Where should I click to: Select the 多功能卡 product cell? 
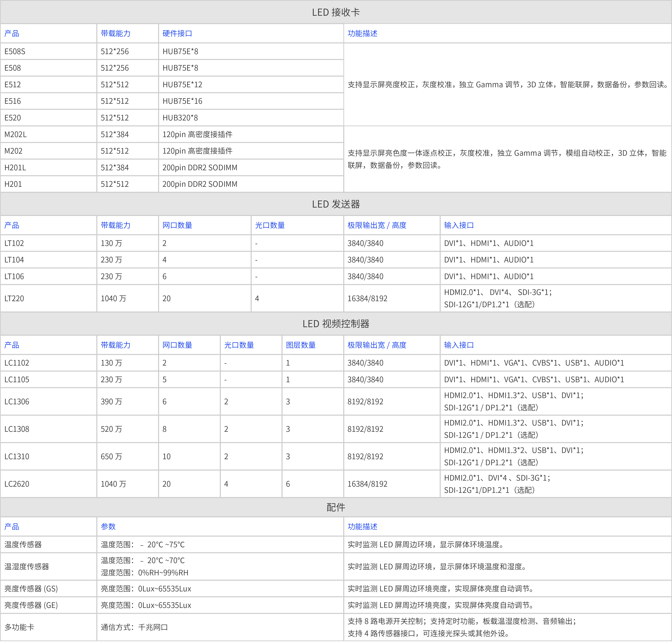click(49, 627)
